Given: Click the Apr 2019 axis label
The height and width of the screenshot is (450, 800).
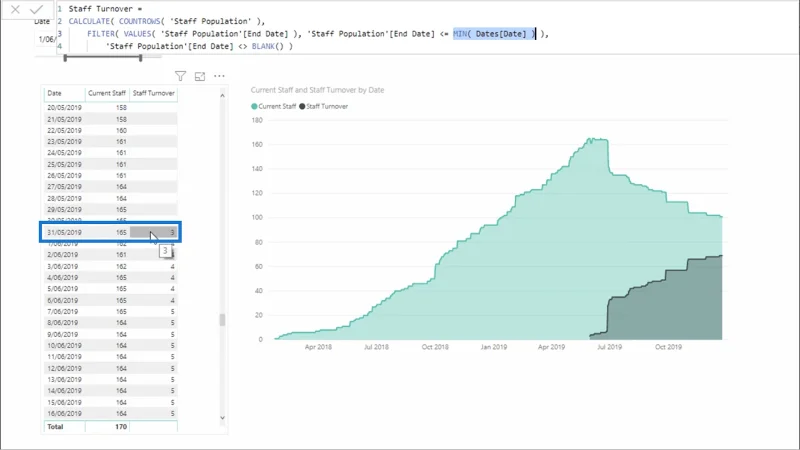Looking at the screenshot, I should 552,347.
